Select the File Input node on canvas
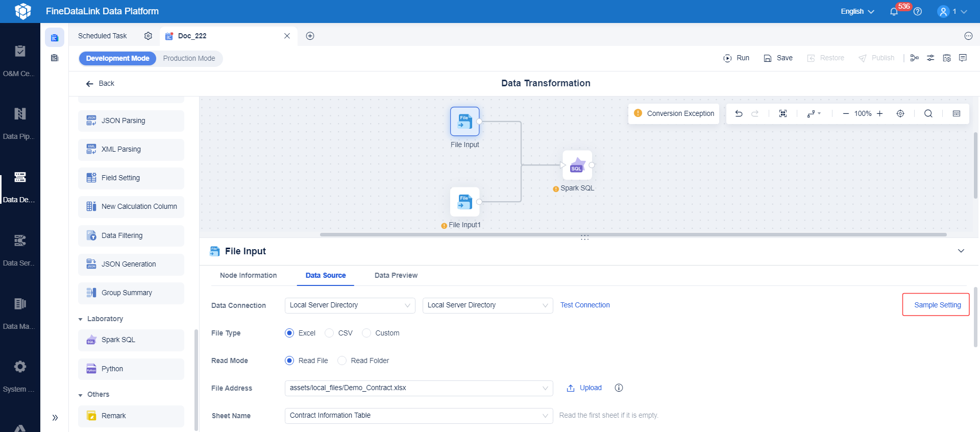The width and height of the screenshot is (980, 432). (465, 121)
